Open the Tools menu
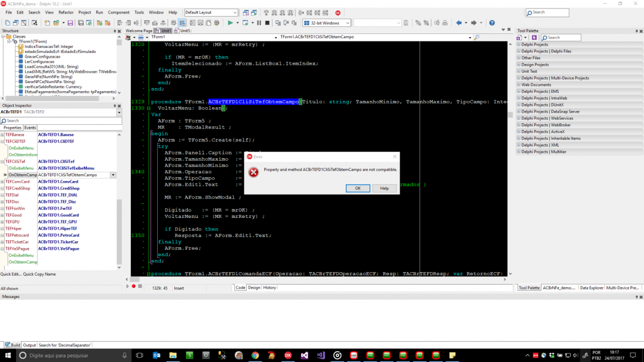 [x=139, y=12]
